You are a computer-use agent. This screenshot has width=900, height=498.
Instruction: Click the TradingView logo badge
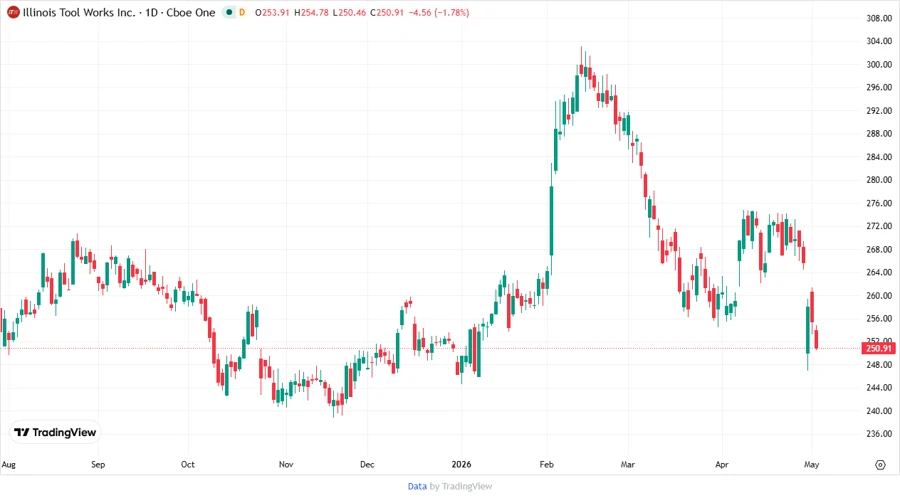coord(55,433)
